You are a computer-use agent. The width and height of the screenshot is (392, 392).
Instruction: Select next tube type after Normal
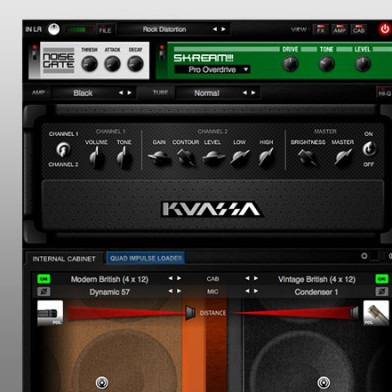pos(253,93)
